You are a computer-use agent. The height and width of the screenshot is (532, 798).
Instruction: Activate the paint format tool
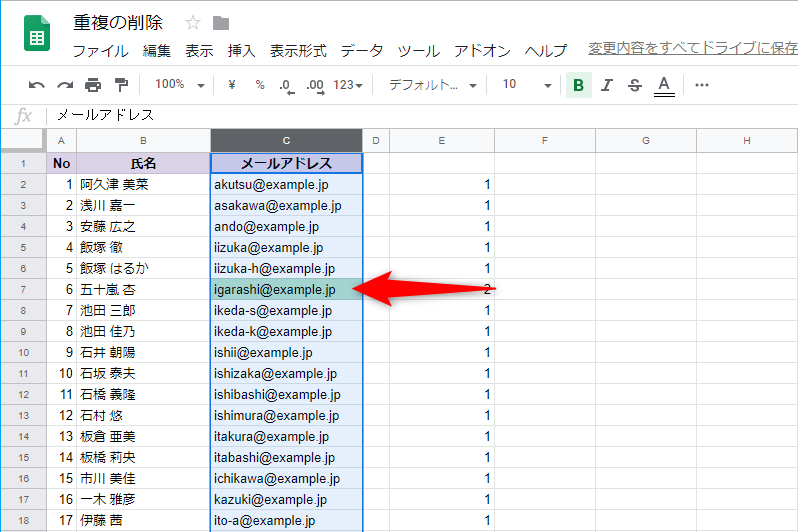[x=121, y=85]
